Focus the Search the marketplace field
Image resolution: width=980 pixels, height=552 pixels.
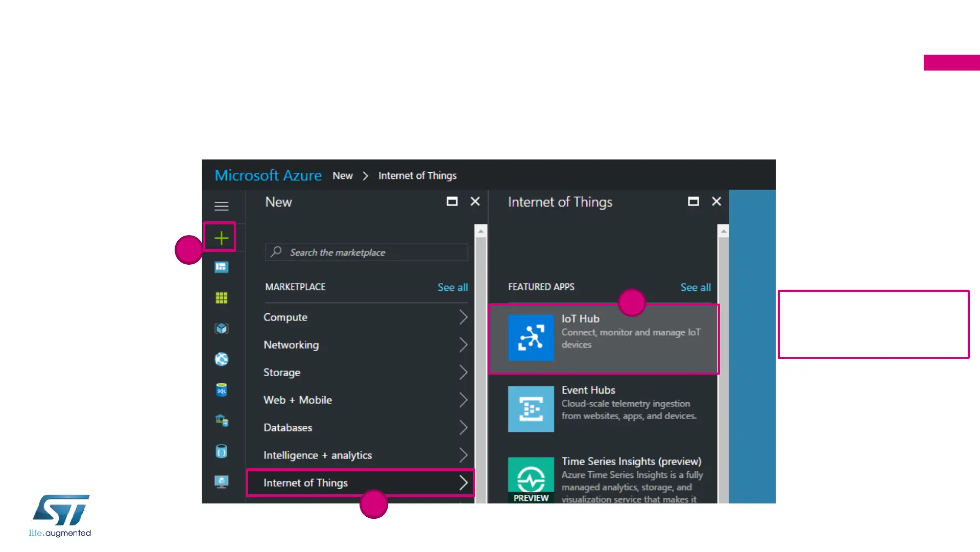click(367, 252)
